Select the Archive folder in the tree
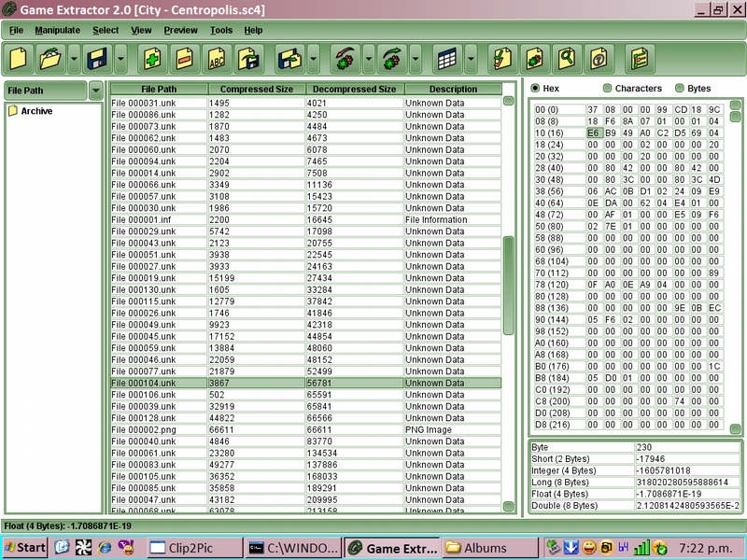The image size is (747, 560). coord(31,111)
